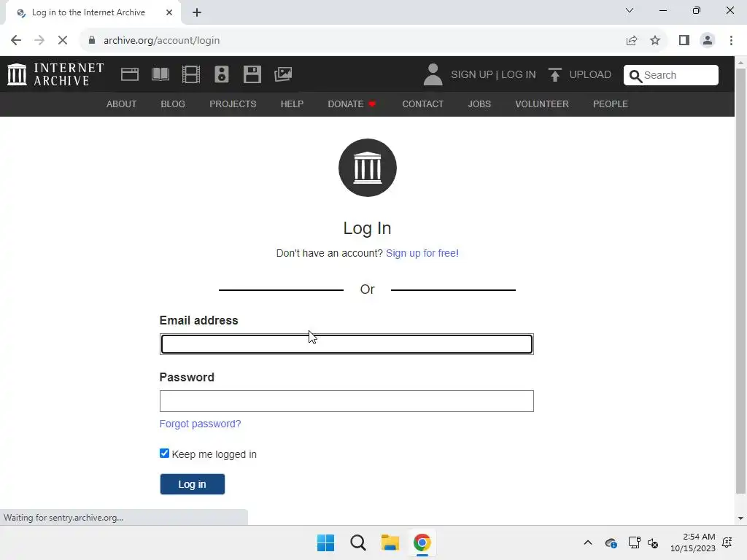Click the OneDrive cloud tray icon

(x=611, y=542)
